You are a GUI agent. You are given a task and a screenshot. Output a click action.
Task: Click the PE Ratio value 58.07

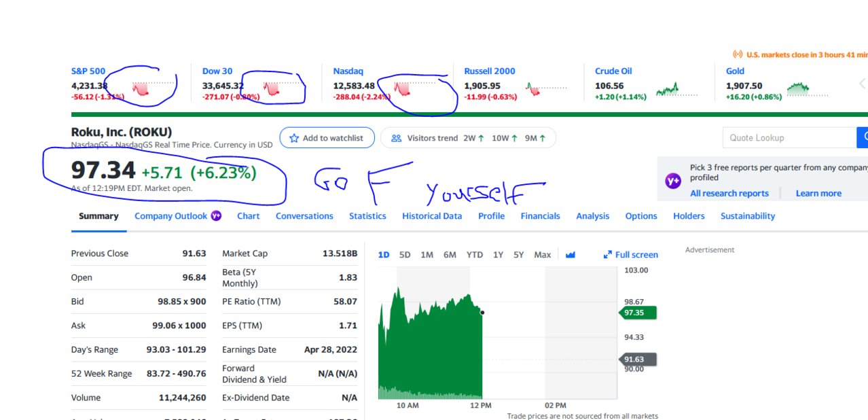point(345,301)
